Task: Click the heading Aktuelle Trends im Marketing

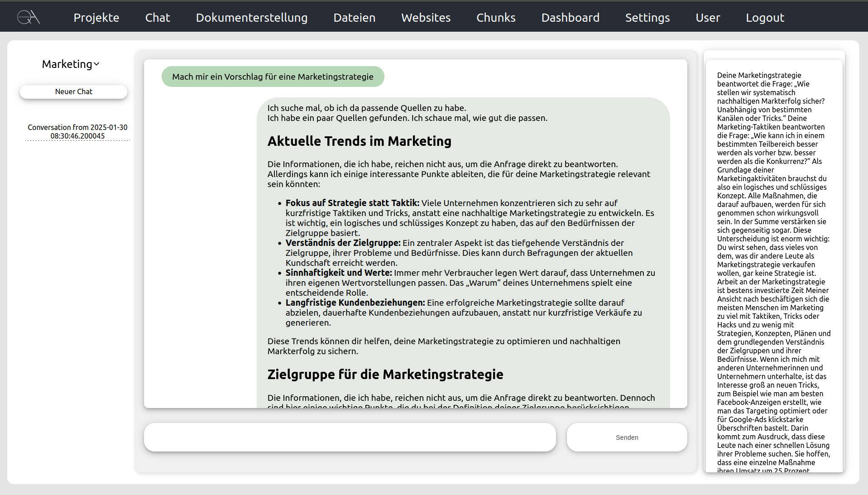Action: coord(359,141)
